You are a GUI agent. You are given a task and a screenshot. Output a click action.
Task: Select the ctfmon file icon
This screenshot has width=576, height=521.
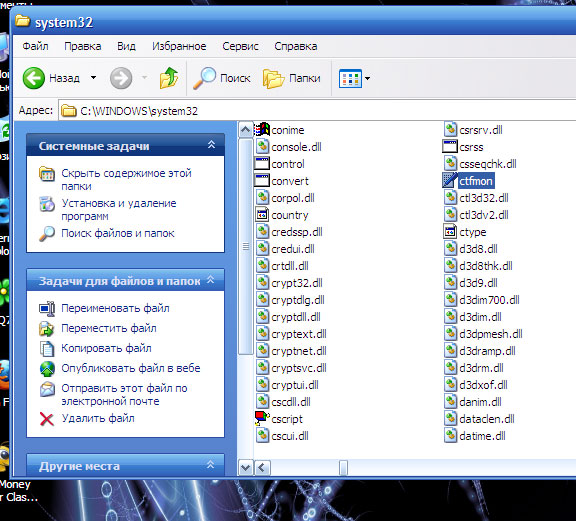(450, 181)
